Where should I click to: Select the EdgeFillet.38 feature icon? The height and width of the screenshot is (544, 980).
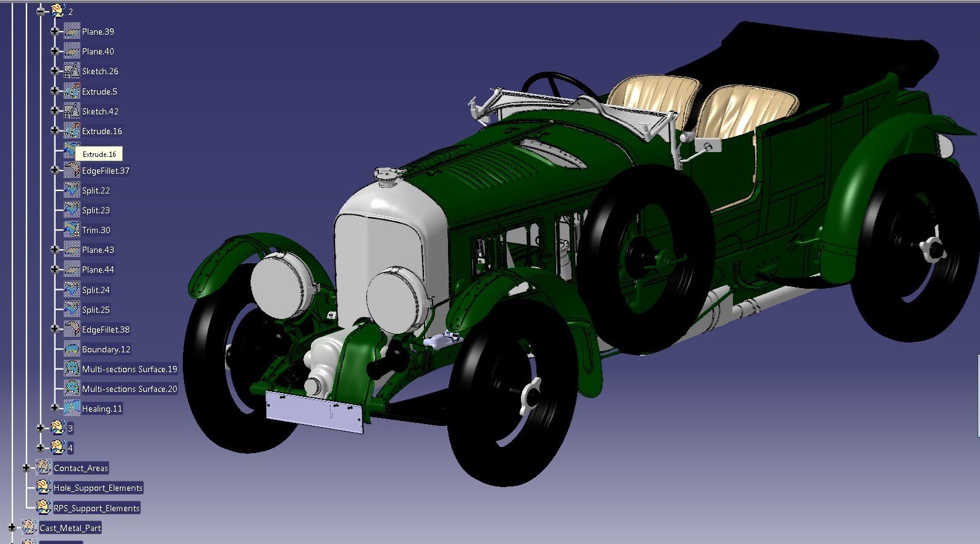(x=72, y=329)
